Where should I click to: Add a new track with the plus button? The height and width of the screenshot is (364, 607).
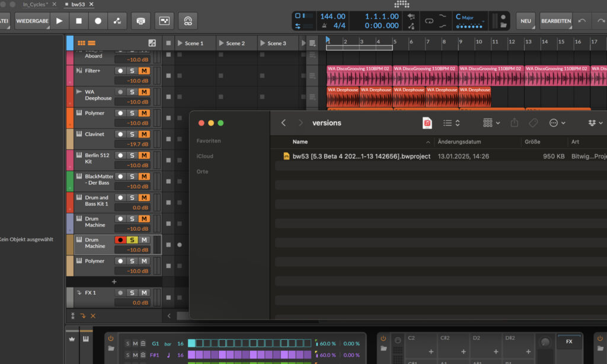(114, 282)
